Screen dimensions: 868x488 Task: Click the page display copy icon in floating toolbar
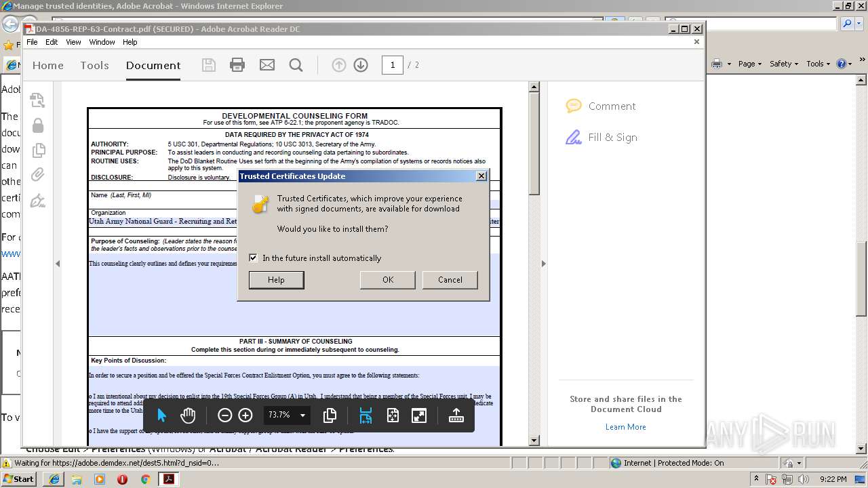pyautogui.click(x=330, y=415)
